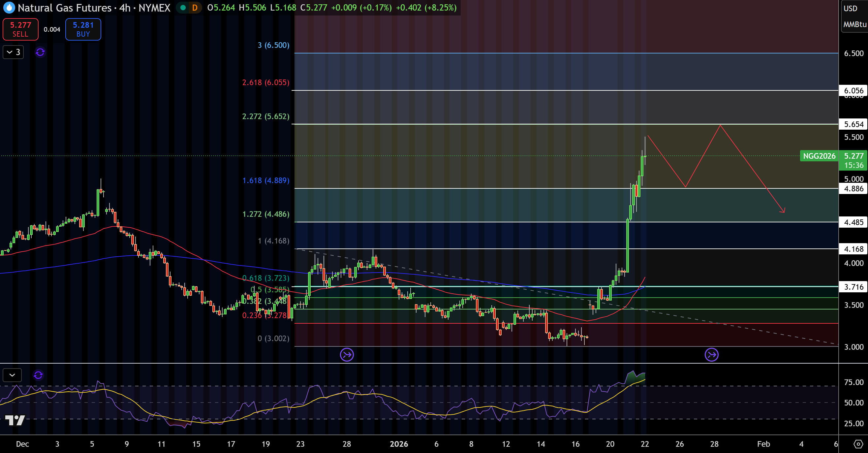Select the 5.654 Fibonacci price axis label
Screen dimensions: 868x453
pos(853,124)
